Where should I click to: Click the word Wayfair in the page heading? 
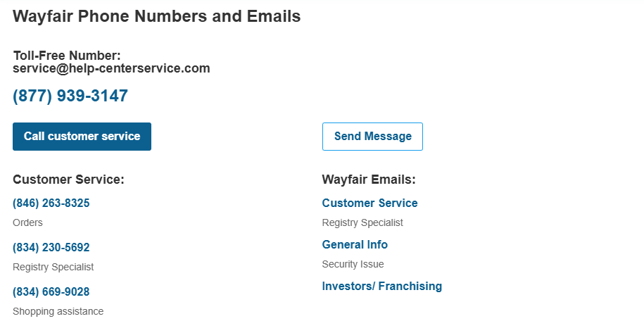tap(43, 16)
